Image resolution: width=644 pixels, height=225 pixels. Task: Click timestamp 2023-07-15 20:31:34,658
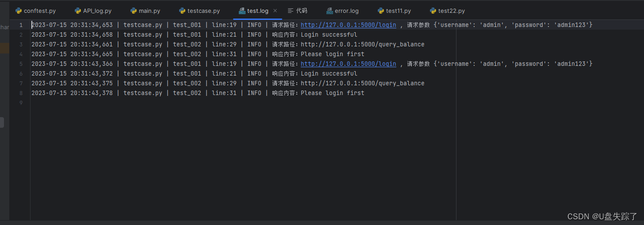[x=72, y=35]
